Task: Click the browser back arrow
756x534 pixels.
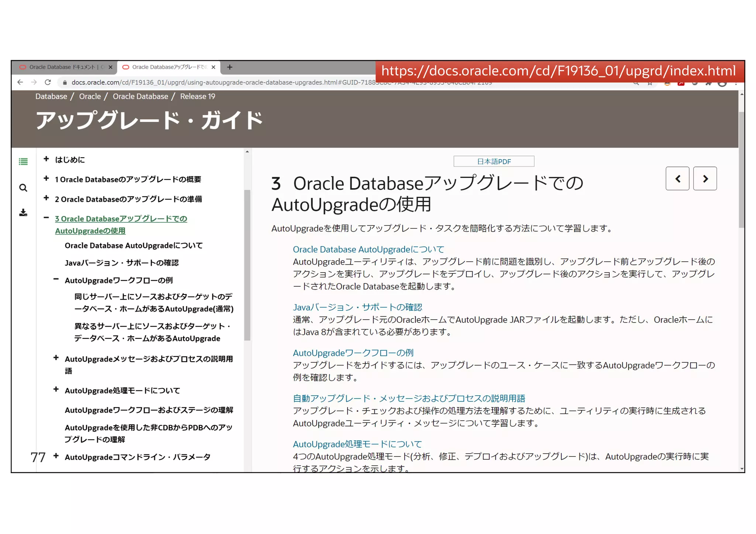Action: pyautogui.click(x=20, y=82)
